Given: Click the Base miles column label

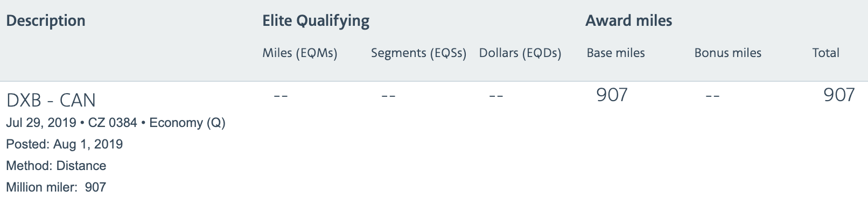Looking at the screenshot, I should point(615,53).
